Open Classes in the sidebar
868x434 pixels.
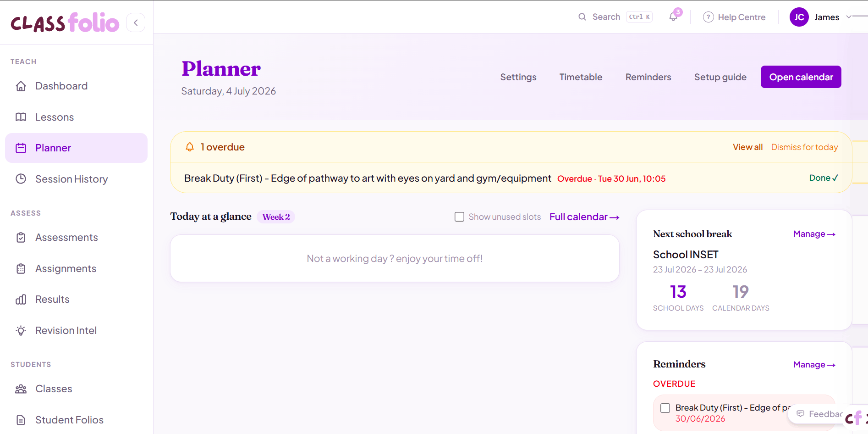click(76, 389)
